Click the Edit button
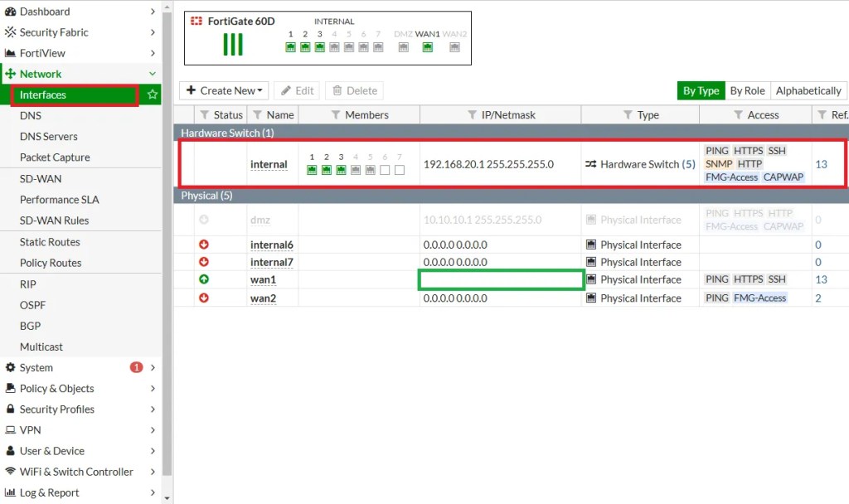849x504 pixels. [297, 90]
